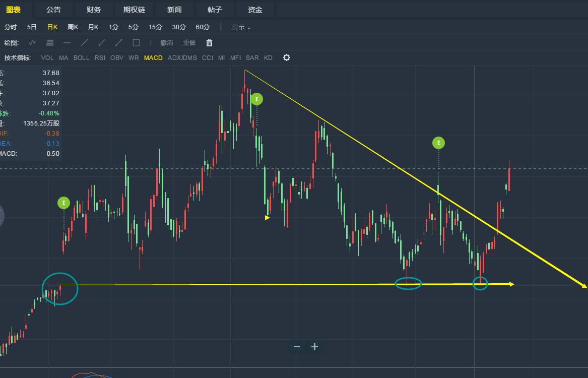This screenshot has height=378, width=588.
Task: Click the first green E earnings marker
Action: pos(64,203)
